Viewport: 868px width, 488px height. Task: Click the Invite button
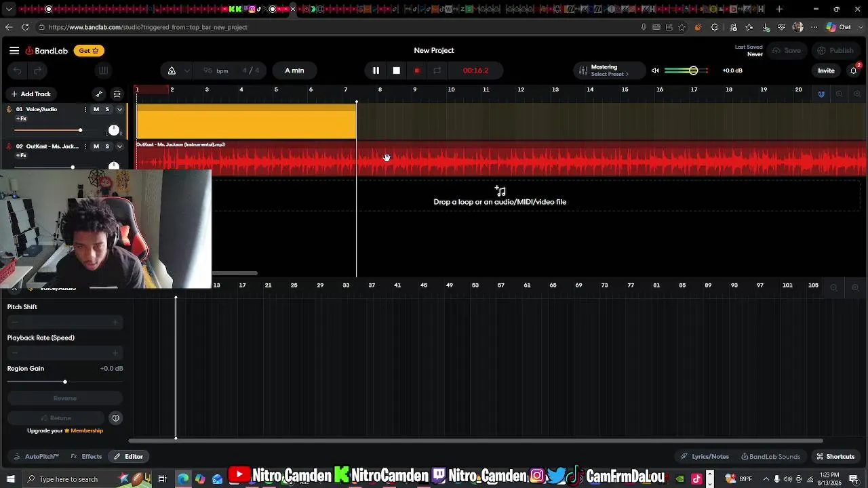[826, 70]
